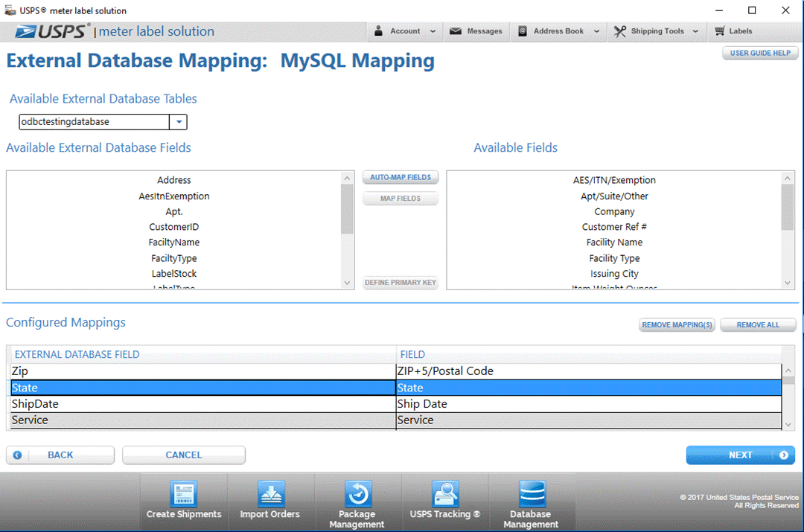Click the NEXT button label
This screenshot has height=532, width=804.
click(x=741, y=455)
